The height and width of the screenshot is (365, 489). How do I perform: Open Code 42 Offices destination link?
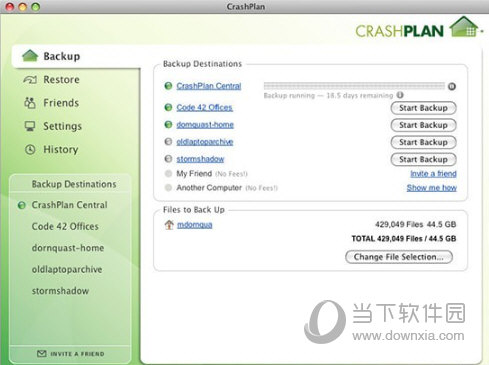tap(204, 107)
